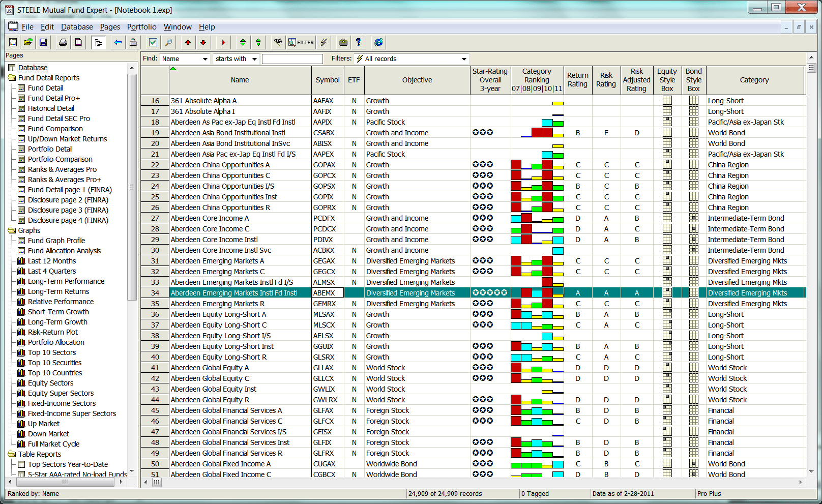The image size is (822, 504).
Task: Click Category Ranking bars for Aberdeen Core Income A
Action: [x=537, y=218]
